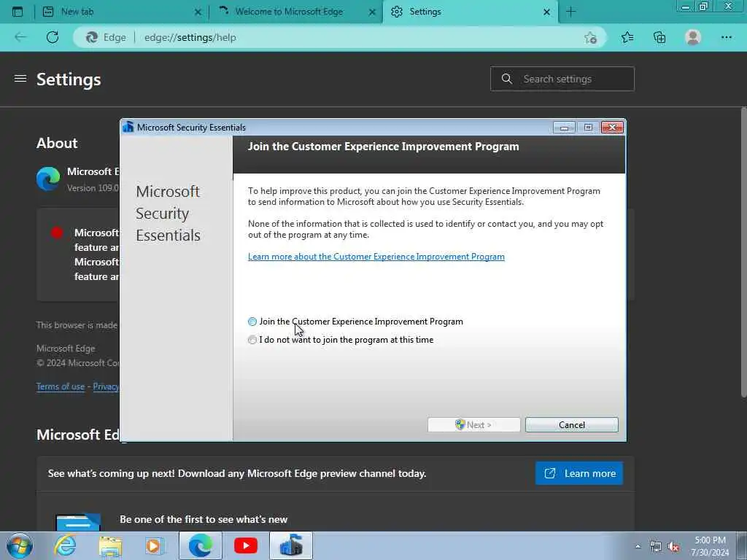Click the muted volume tray icon
This screenshot has height=560, width=747.
click(x=673, y=547)
